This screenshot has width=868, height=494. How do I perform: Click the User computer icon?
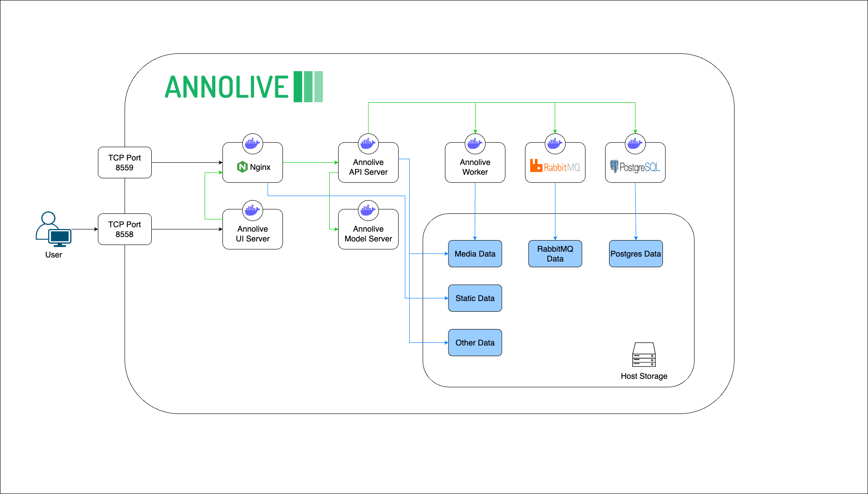pyautogui.click(x=53, y=229)
